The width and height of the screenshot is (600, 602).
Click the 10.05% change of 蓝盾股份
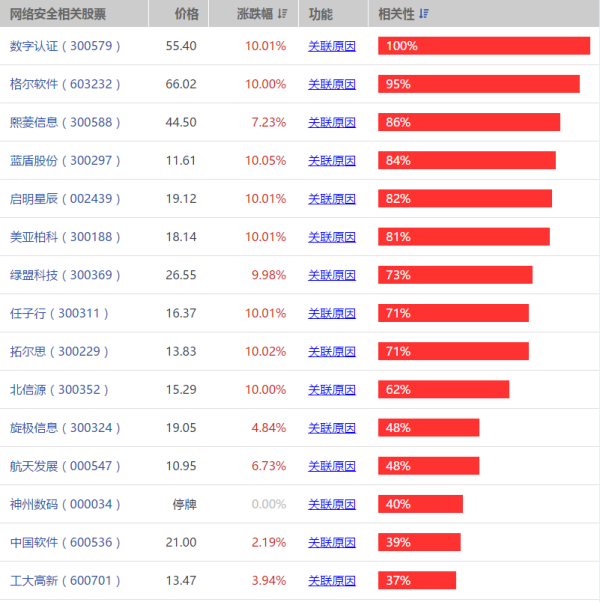coord(266,160)
